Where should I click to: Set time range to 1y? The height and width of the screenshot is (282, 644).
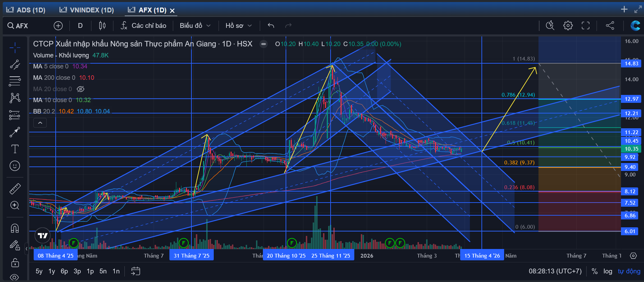click(x=52, y=271)
